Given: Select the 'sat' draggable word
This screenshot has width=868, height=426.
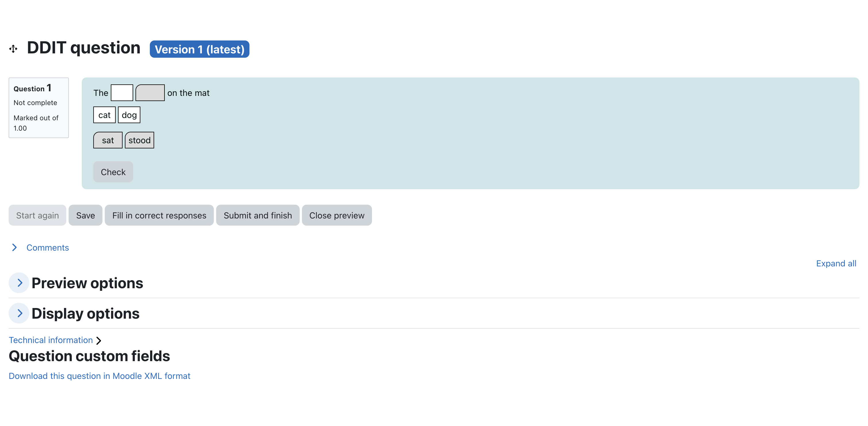Looking at the screenshot, I should click(x=108, y=140).
